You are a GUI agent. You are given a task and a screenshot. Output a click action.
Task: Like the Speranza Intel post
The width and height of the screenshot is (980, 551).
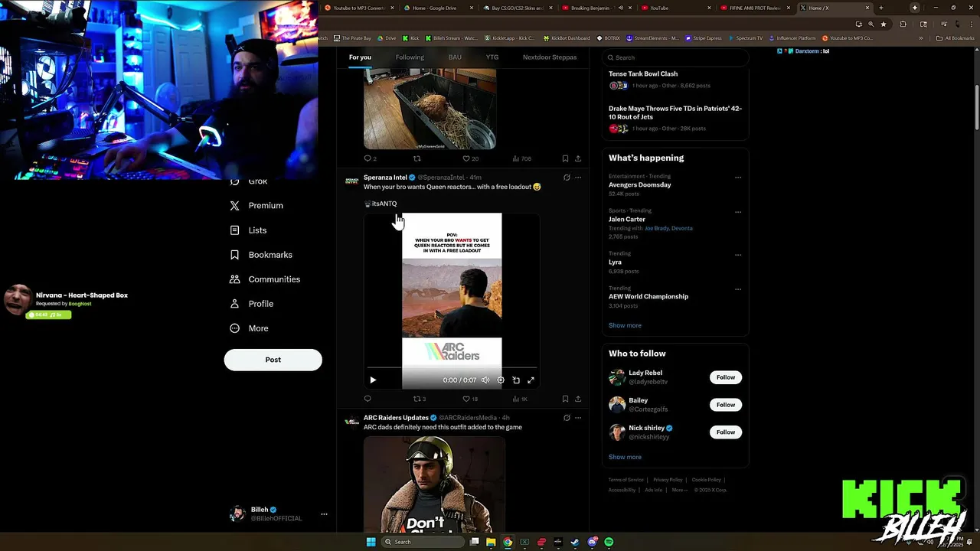point(469,399)
